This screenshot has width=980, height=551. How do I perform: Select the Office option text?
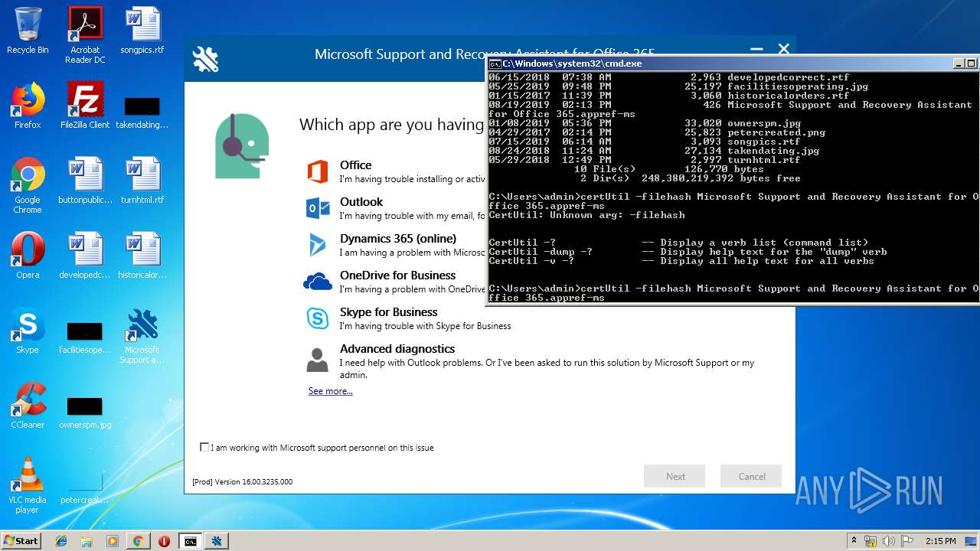click(356, 165)
